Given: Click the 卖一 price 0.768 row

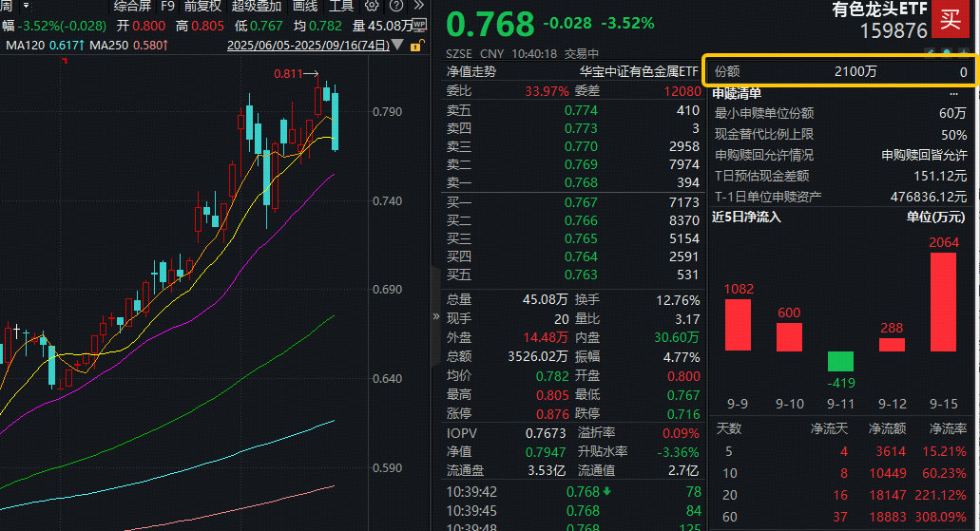Looking at the screenshot, I should [570, 182].
